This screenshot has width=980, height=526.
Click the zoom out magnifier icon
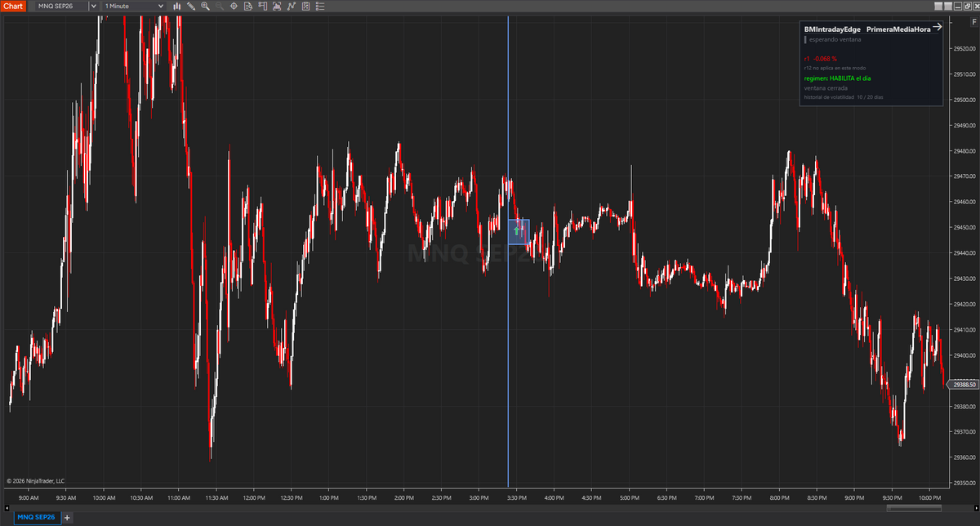[x=219, y=6]
